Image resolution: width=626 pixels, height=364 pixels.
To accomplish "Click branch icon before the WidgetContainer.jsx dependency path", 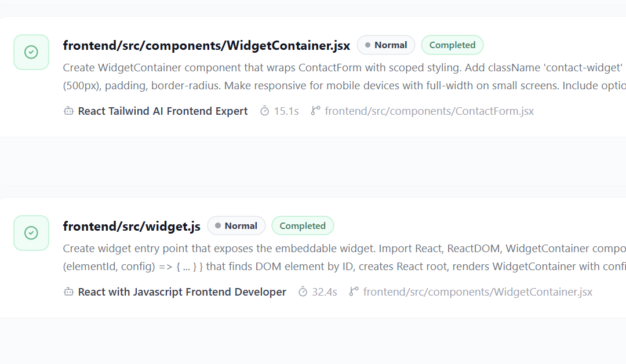I will pyautogui.click(x=354, y=292).
